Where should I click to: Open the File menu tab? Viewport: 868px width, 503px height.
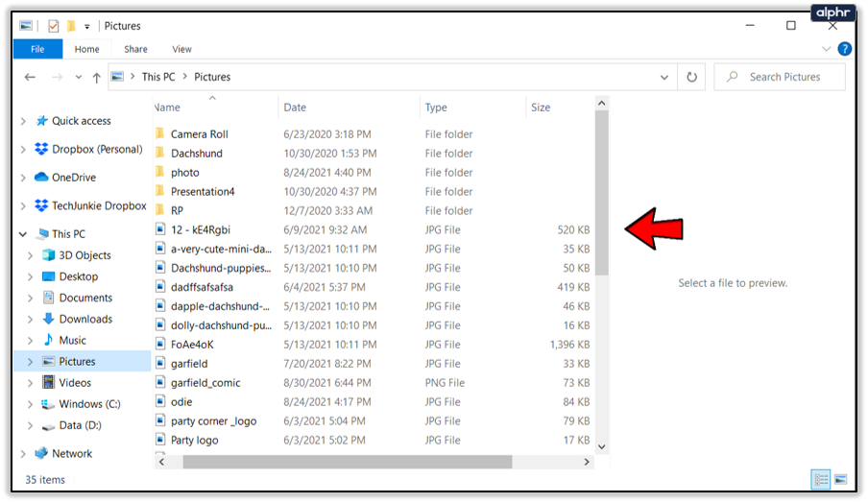point(37,49)
